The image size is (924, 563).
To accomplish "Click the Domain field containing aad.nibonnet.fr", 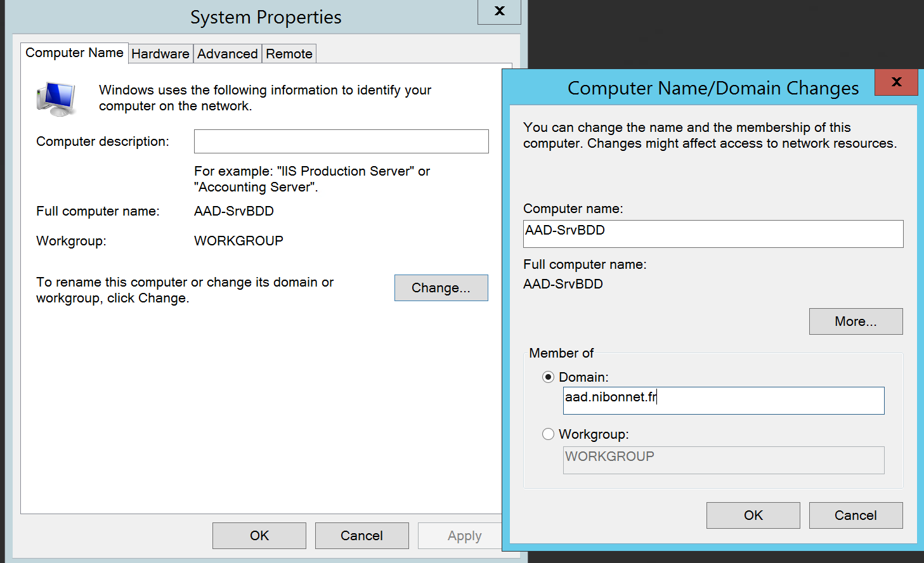I will [x=723, y=401].
